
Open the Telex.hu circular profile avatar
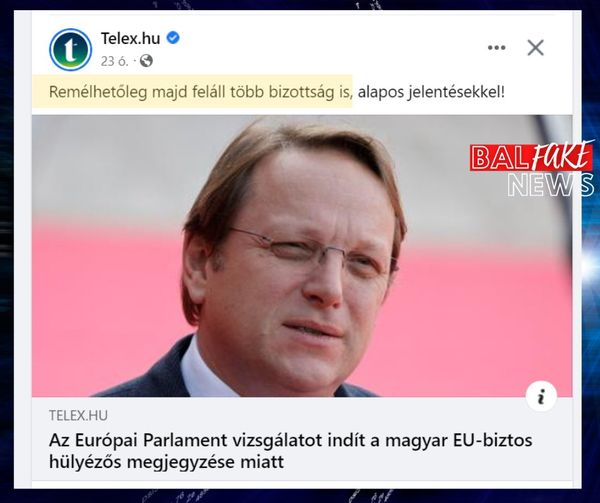(70, 49)
